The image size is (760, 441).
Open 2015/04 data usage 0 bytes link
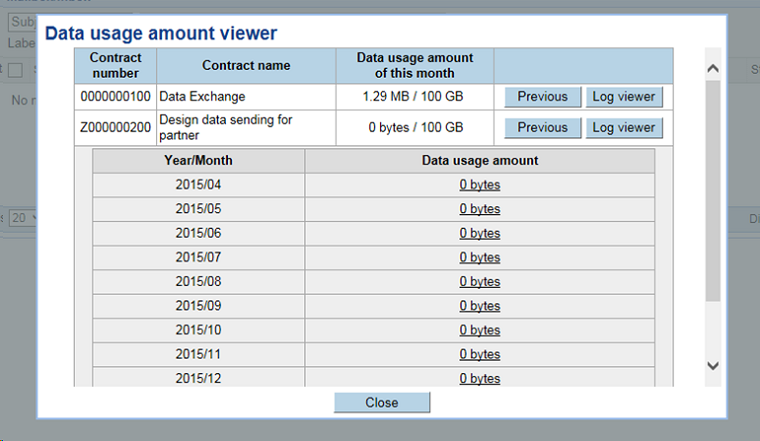480,185
